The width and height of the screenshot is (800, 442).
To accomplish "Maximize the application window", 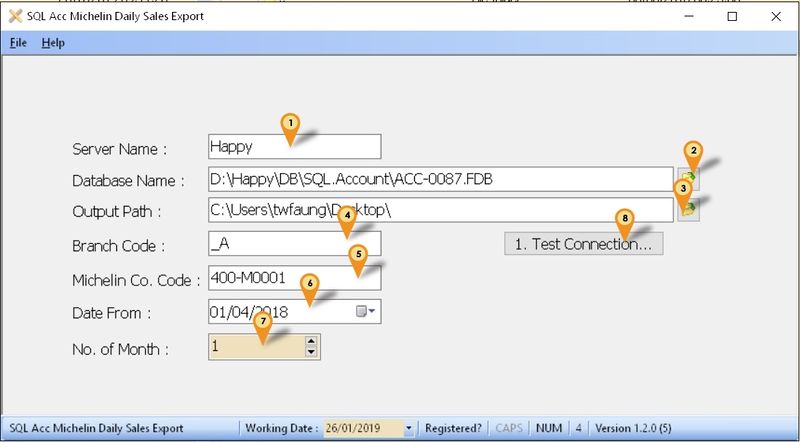I will coord(731,16).
